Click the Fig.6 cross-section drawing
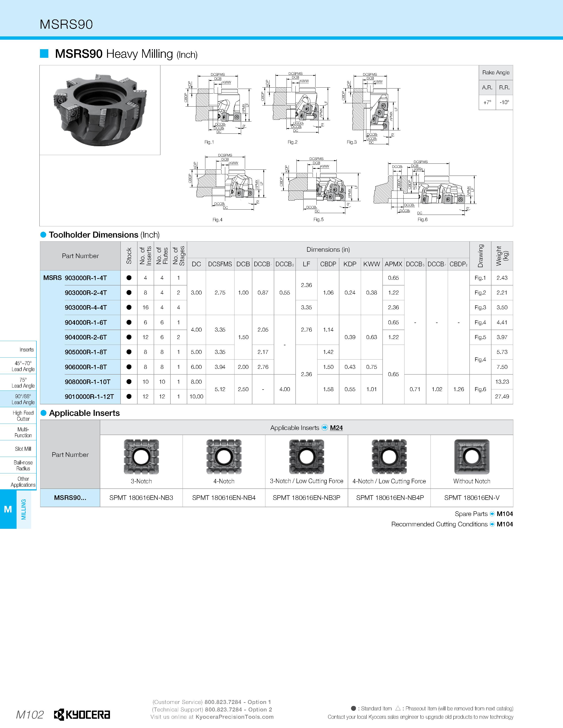The image size is (563, 728). click(425, 188)
